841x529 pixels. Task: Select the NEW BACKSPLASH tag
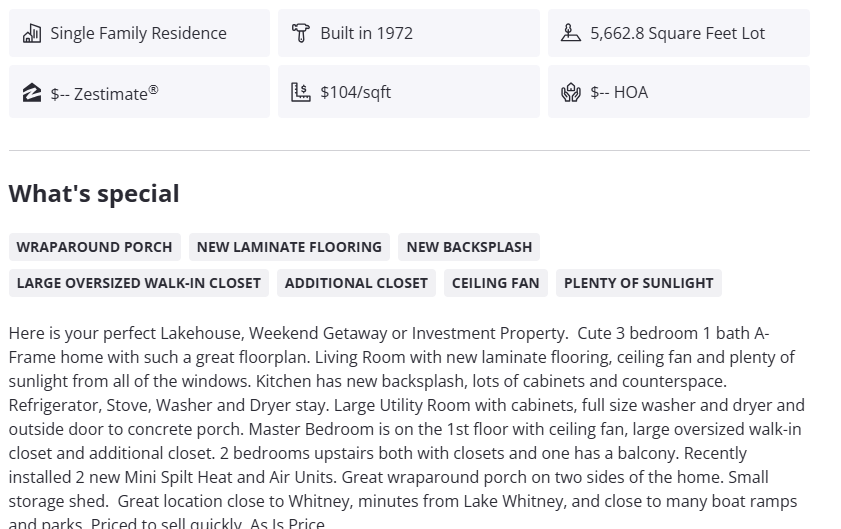tap(469, 247)
